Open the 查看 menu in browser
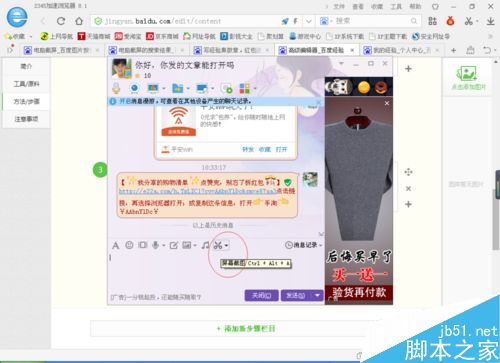 [358, 6]
